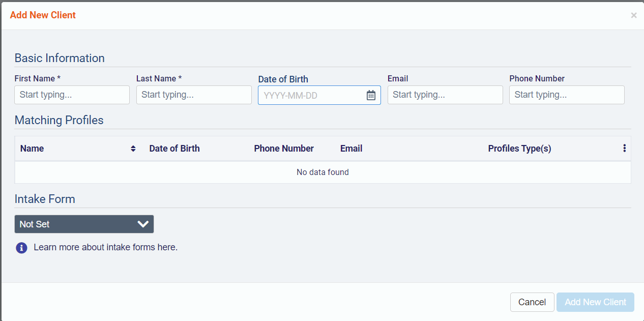Click the Email column header in table
Image resolution: width=644 pixels, height=321 pixels.
pyautogui.click(x=351, y=149)
